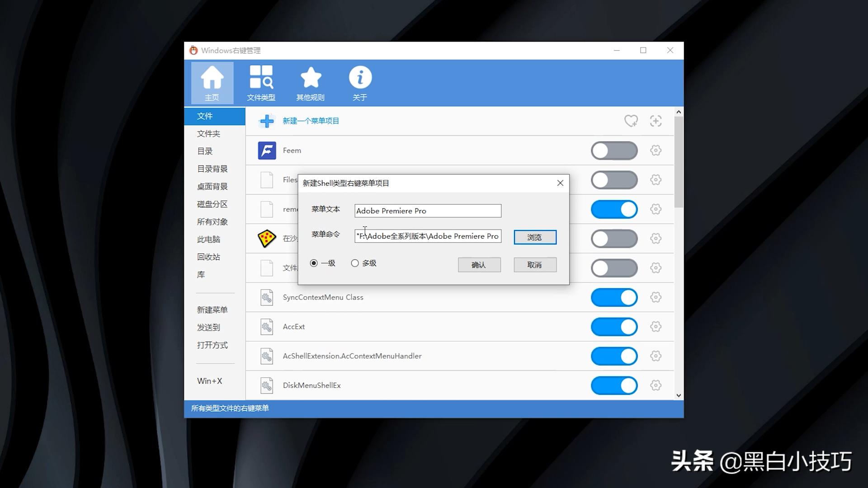The image size is (868, 488).
Task: Close the 新建Shell dialog with X
Action: (560, 183)
